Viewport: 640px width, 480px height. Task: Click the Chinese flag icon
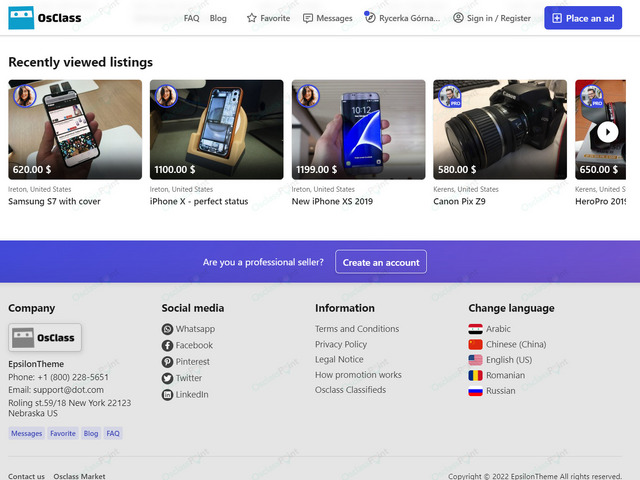pos(475,344)
